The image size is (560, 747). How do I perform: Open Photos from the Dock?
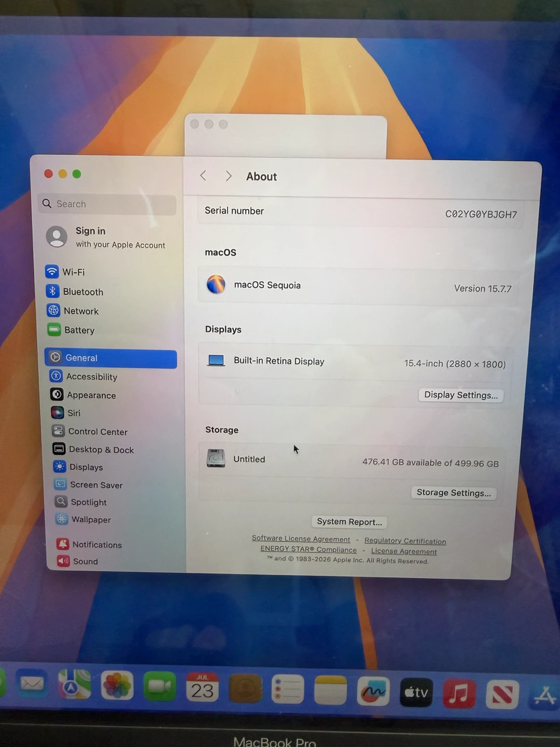pyautogui.click(x=117, y=685)
